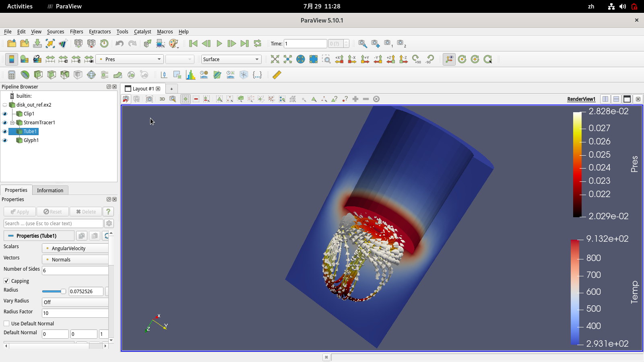The width and height of the screenshot is (644, 362).
Task: Open the Surface representation dropdown
Action: (231, 60)
